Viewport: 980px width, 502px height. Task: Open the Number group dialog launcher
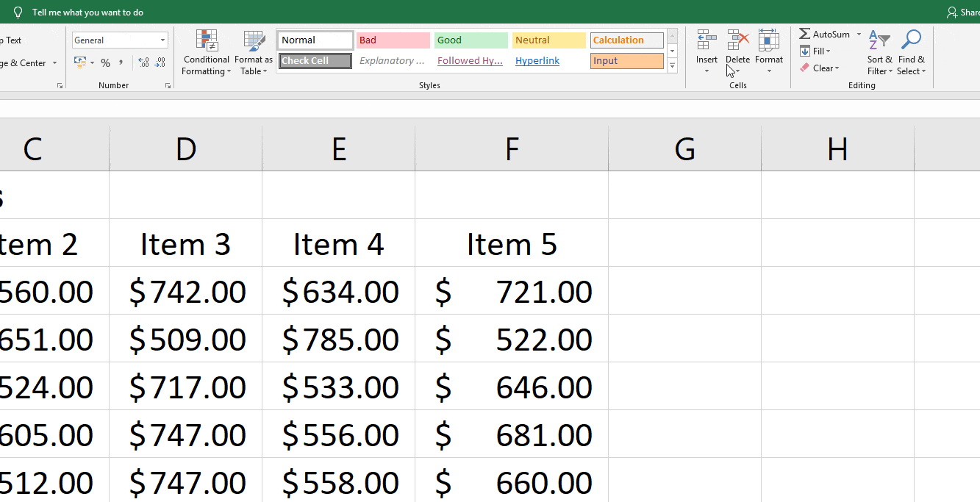tap(168, 85)
